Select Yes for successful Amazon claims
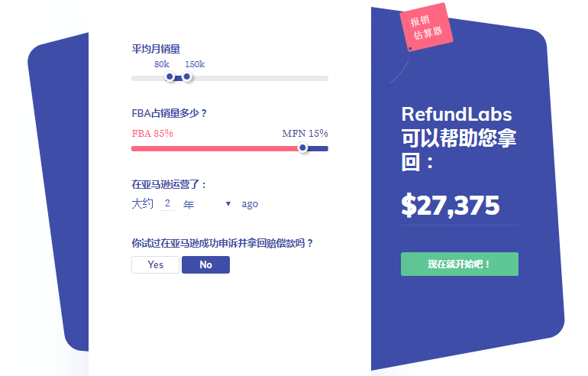Screen dimensions: 588x376 (155, 265)
